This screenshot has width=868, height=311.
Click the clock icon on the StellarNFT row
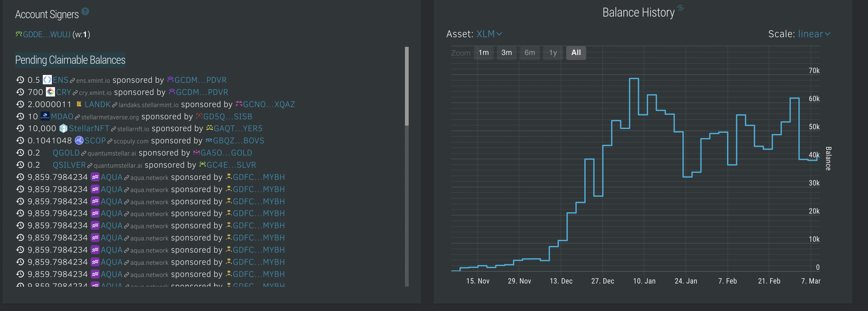coord(20,128)
